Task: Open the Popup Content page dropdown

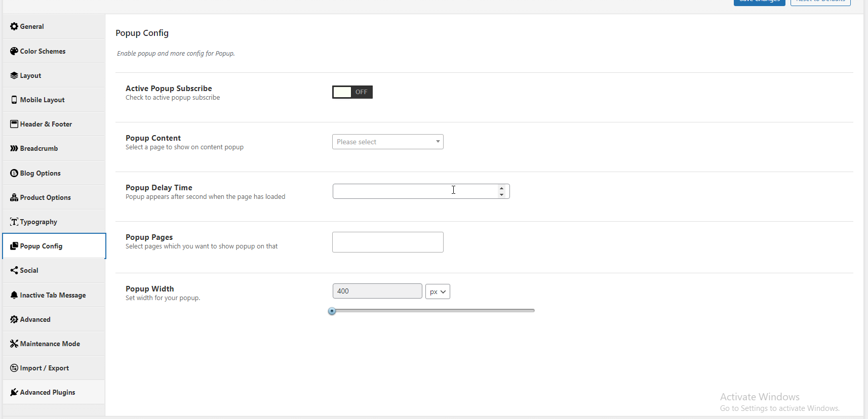Action: [x=387, y=142]
